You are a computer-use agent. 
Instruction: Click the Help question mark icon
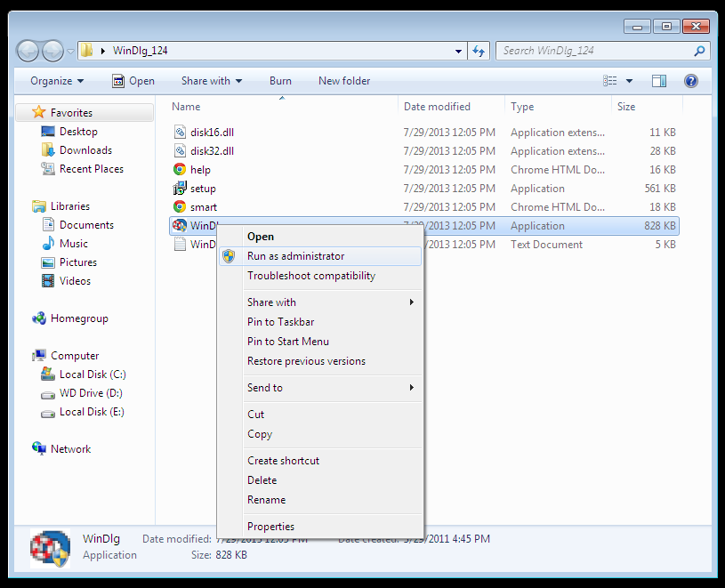[x=690, y=81]
